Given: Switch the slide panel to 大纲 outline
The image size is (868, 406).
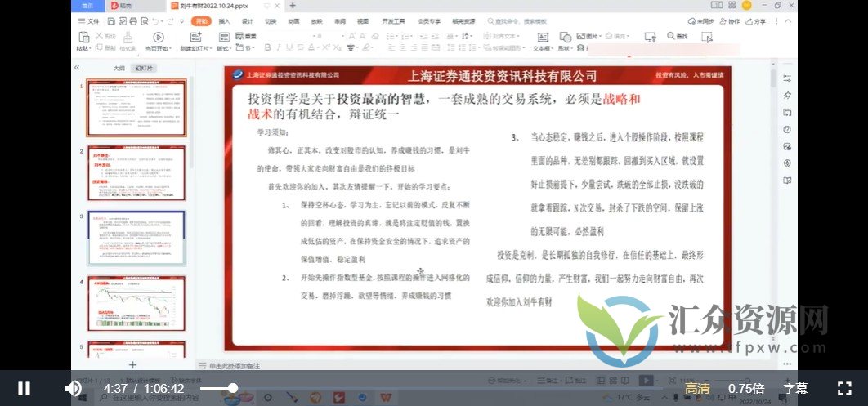Looking at the screenshot, I should (x=119, y=68).
